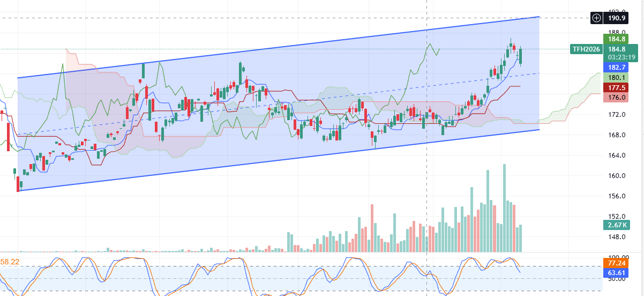The width and height of the screenshot is (644, 296).
Task: Click the orange 58.22 indicator value
Action: click(x=11, y=262)
